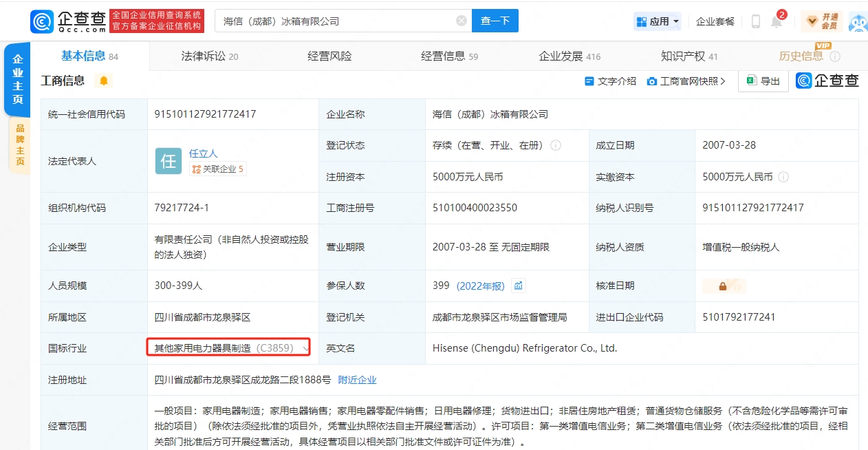Screen dimensions: 868x450
Task: Click the 经营范围 description text
Action: coord(501,426)
